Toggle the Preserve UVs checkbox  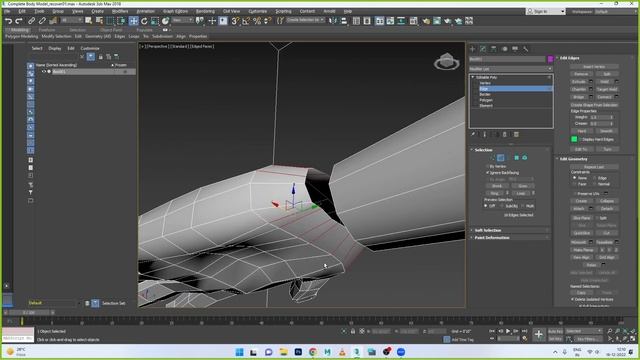pyautogui.click(x=575, y=193)
